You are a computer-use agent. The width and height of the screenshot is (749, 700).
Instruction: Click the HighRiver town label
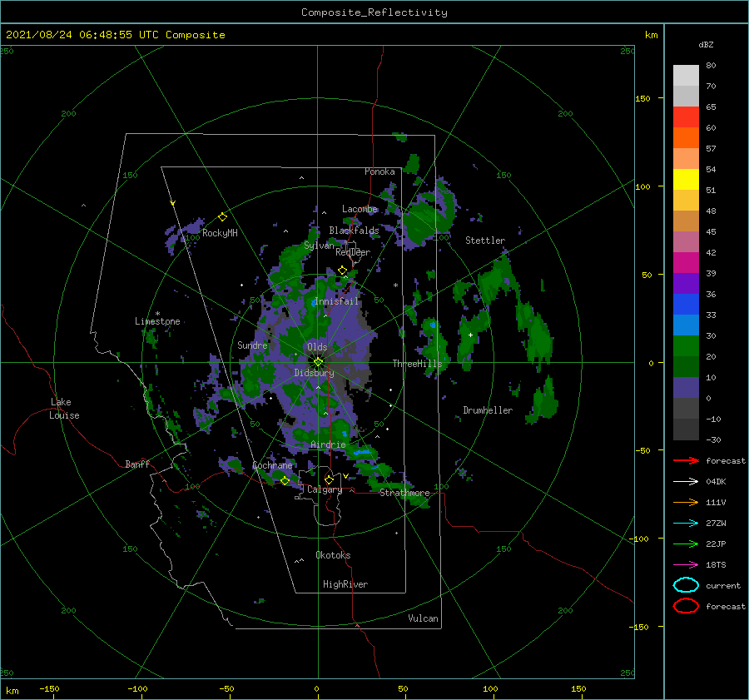[x=345, y=584]
